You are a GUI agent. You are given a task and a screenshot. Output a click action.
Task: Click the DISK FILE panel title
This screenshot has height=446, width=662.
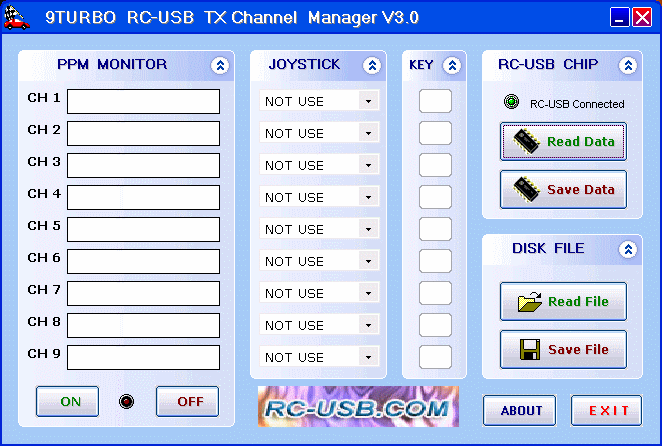click(548, 248)
